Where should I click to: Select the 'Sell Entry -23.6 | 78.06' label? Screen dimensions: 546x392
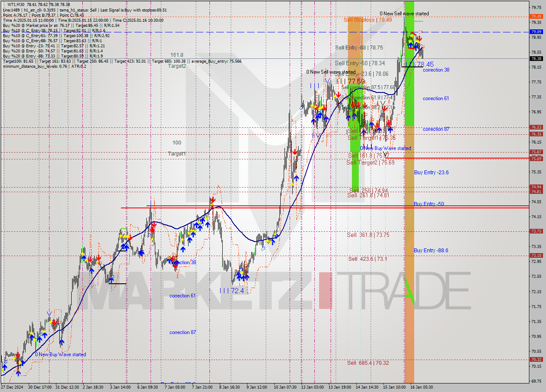pos(362,74)
